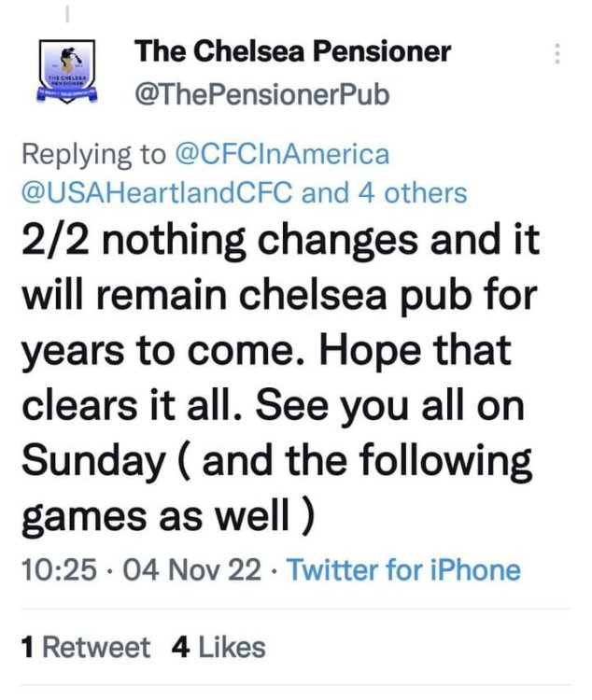The height and width of the screenshot is (700, 592).
Task: Click the "Sunday ( and the following" line
Action: pos(277,461)
